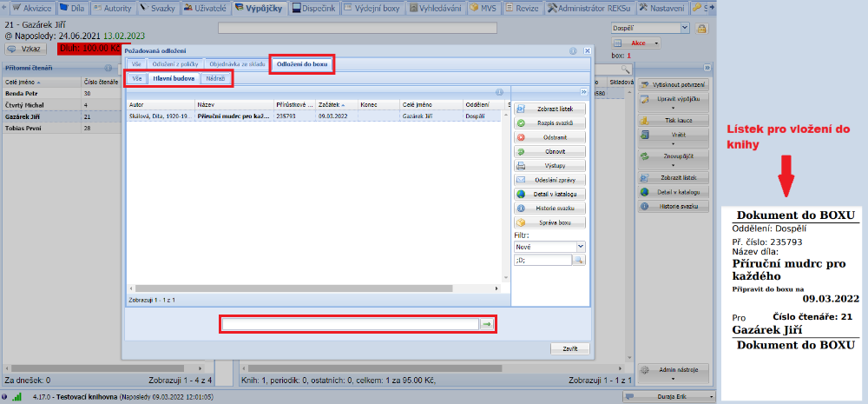
Task: Click the lock icon next to the Dospělí dropdown
Action: click(x=702, y=29)
